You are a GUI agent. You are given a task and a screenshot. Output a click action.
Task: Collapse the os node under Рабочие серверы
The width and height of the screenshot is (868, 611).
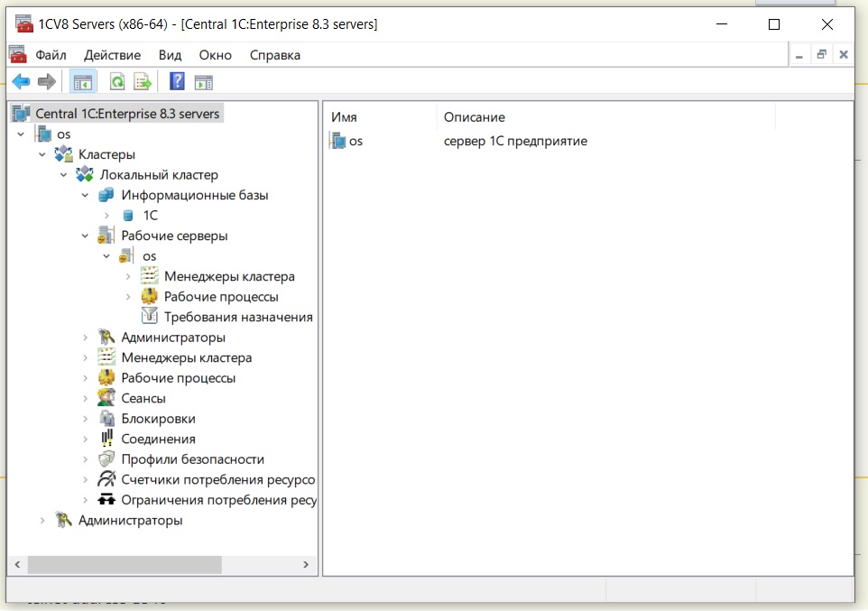(x=106, y=256)
